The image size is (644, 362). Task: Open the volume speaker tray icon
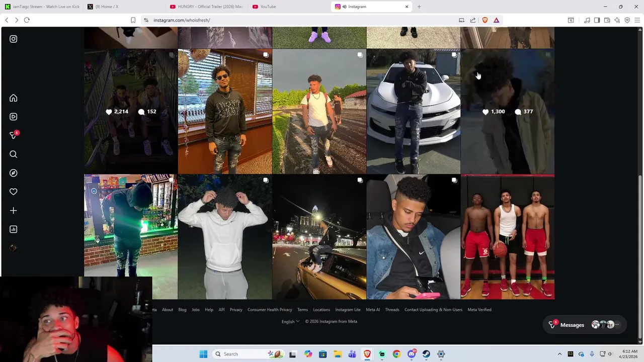coord(609,354)
